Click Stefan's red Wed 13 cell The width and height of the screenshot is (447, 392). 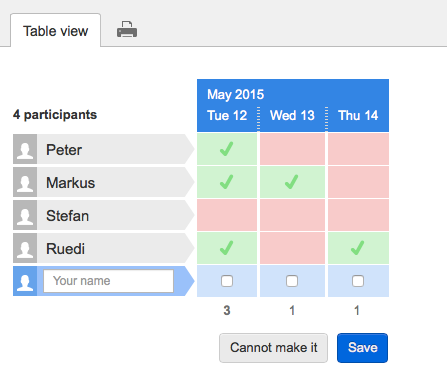pos(292,215)
